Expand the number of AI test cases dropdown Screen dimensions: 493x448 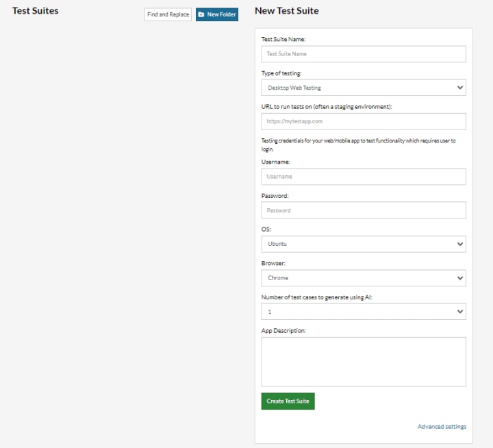click(364, 312)
